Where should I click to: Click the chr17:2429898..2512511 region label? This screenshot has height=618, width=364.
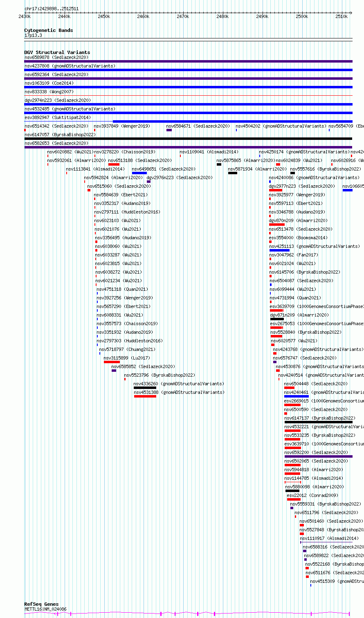[x=52, y=9]
